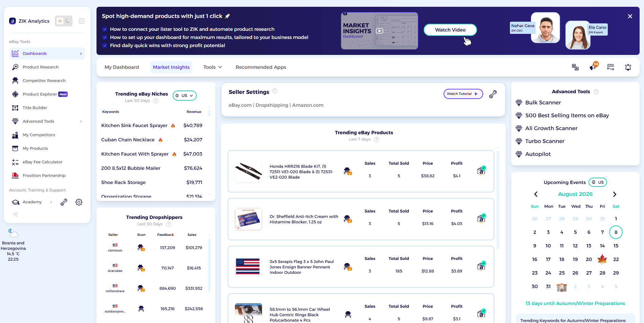Open the Autopilot tool
This screenshot has width=644, height=323.
tap(538, 154)
